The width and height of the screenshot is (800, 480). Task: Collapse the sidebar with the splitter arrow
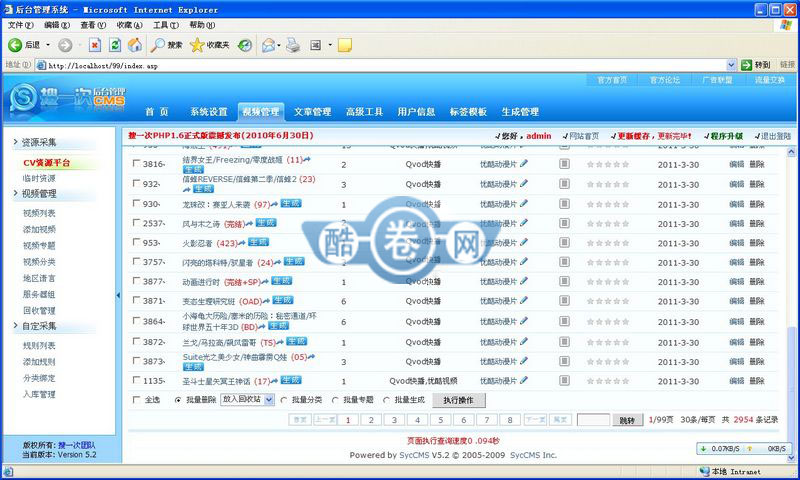point(118,295)
